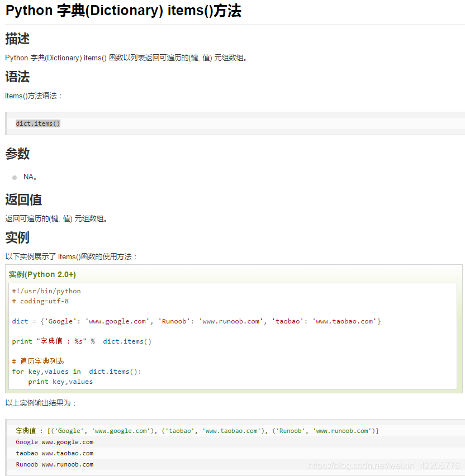Click the dict assignment code line
This screenshot has width=465, height=476.
[x=196, y=321]
